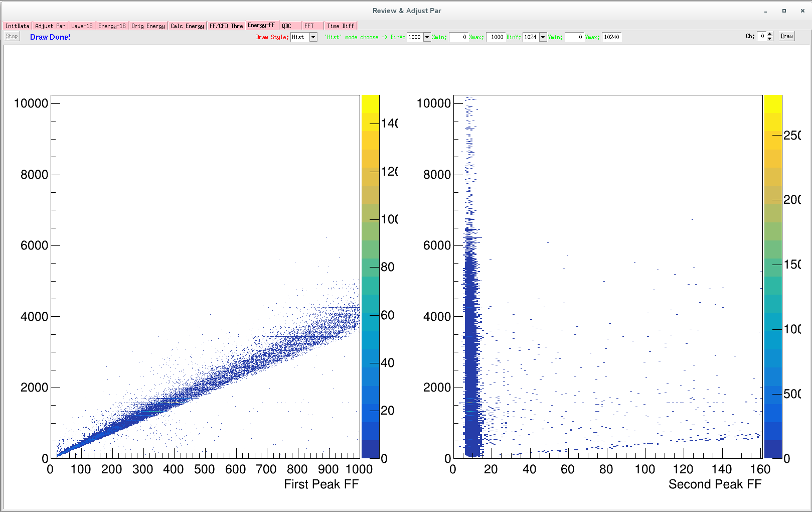Click the BinY value field 1024
Viewport: 812px width, 512px height.
click(531, 37)
